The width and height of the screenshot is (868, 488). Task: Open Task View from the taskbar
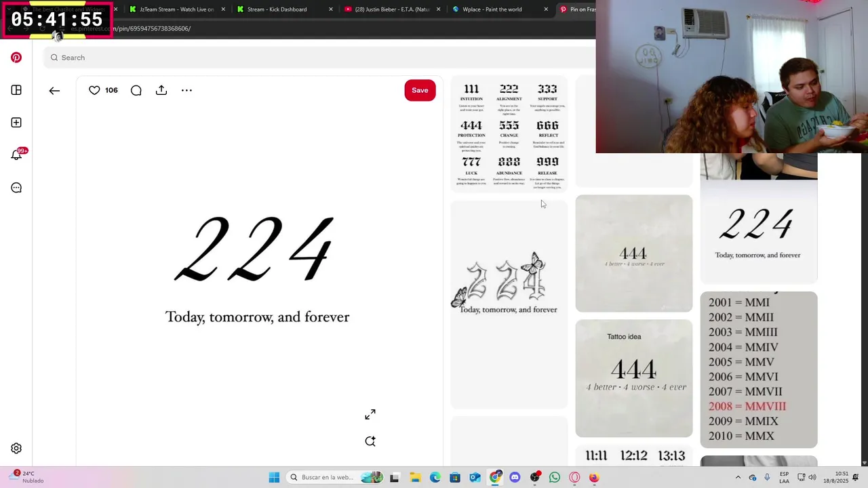coord(394,477)
